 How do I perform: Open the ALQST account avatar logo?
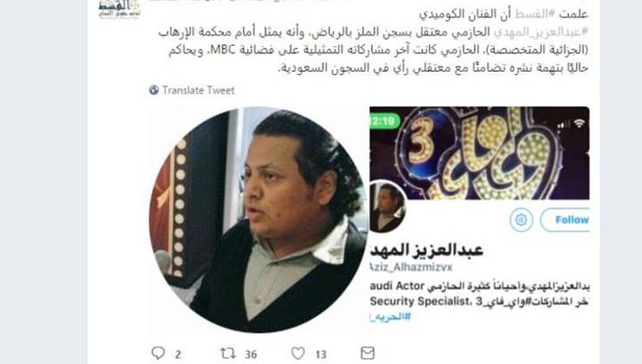(x=119, y=9)
